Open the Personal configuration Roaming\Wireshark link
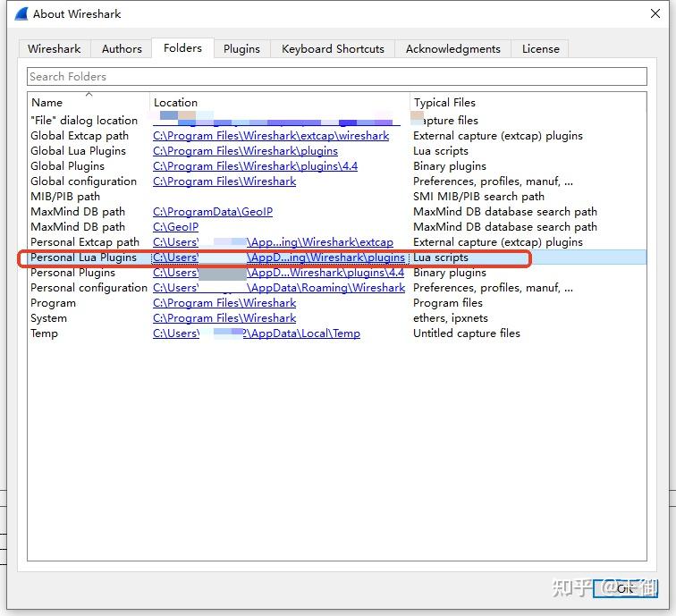Image resolution: width=676 pixels, height=616 pixels. tap(279, 288)
